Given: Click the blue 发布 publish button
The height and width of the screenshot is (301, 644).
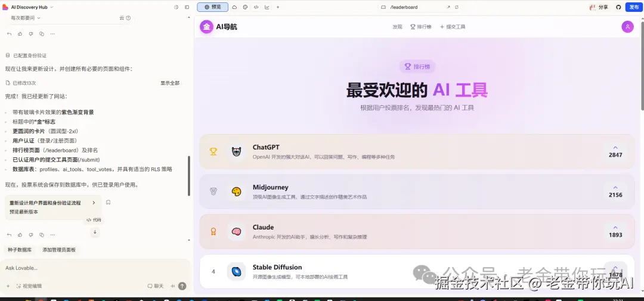Looking at the screenshot, I should (634, 7).
